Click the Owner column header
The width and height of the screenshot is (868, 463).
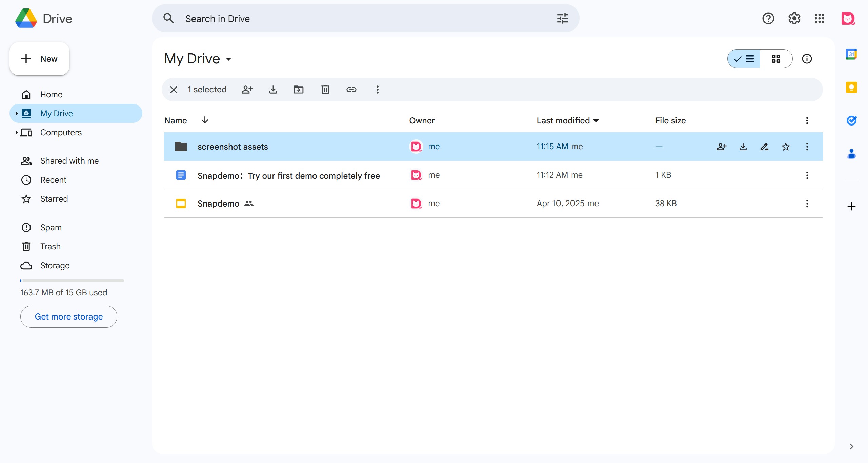tap(422, 120)
